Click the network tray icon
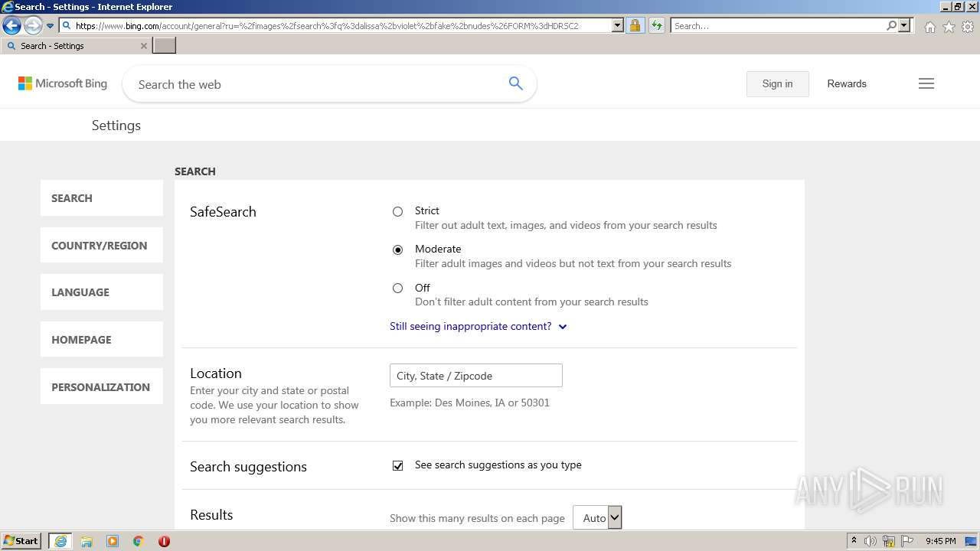The height and width of the screenshot is (551, 980). (x=889, y=541)
